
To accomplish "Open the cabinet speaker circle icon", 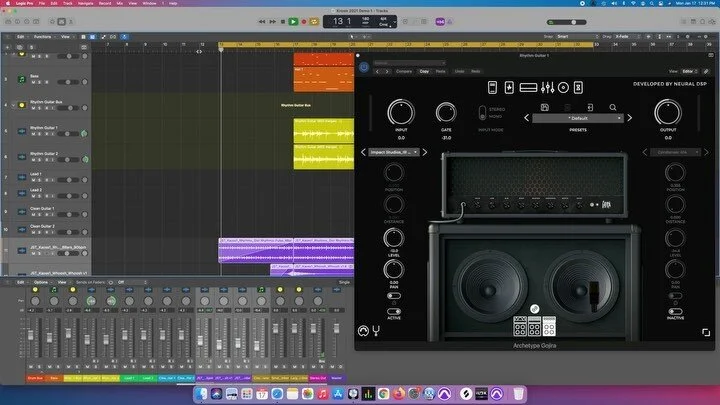I will (563, 87).
